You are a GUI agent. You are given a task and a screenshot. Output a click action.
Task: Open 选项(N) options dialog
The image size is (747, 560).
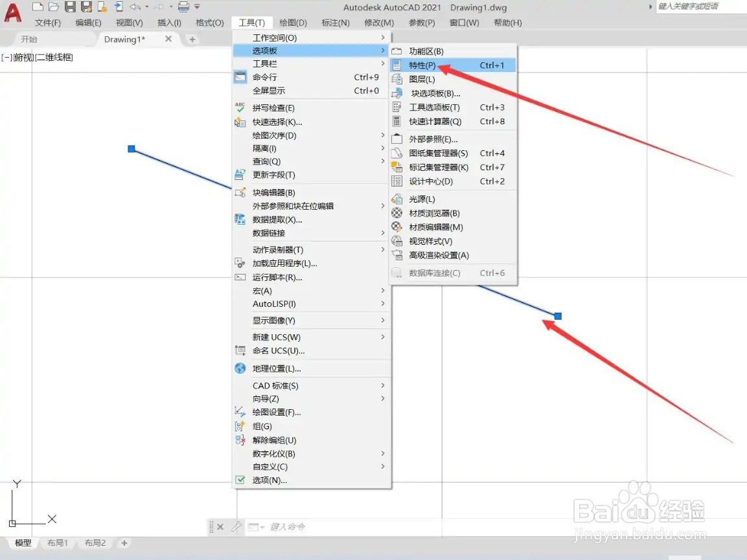(312, 480)
